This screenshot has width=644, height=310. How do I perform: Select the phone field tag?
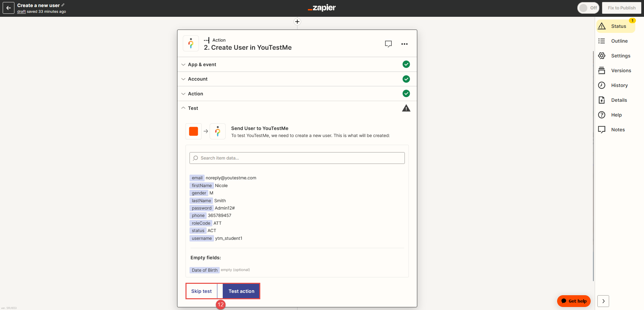coord(198,216)
